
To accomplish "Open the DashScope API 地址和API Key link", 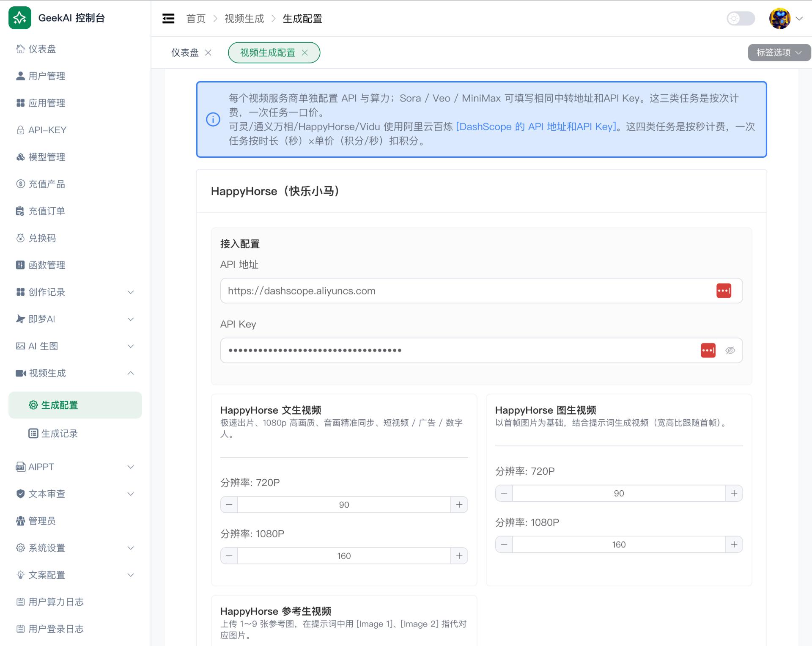I will [x=536, y=126].
